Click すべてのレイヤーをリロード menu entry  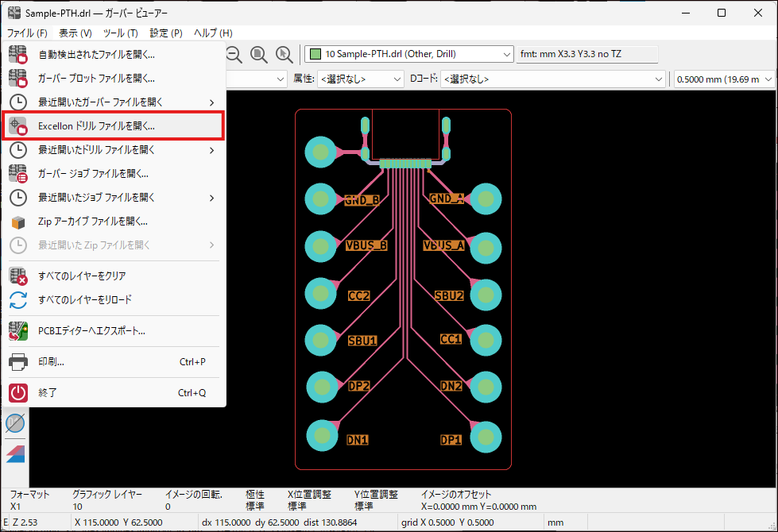pyautogui.click(x=84, y=299)
